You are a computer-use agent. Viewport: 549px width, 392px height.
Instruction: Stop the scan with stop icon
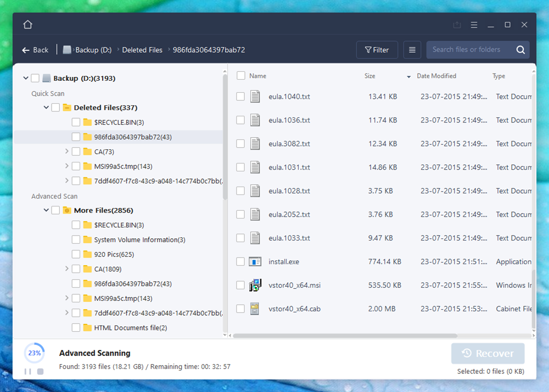tap(40, 372)
